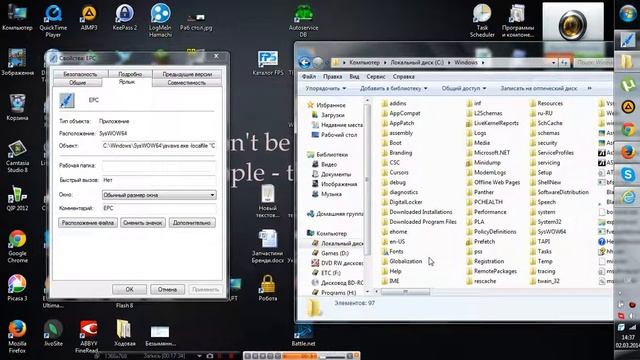Image resolution: width=640 pixels, height=360 pixels.
Task: Open the Task Scheduler desktop icon
Action: [482, 21]
